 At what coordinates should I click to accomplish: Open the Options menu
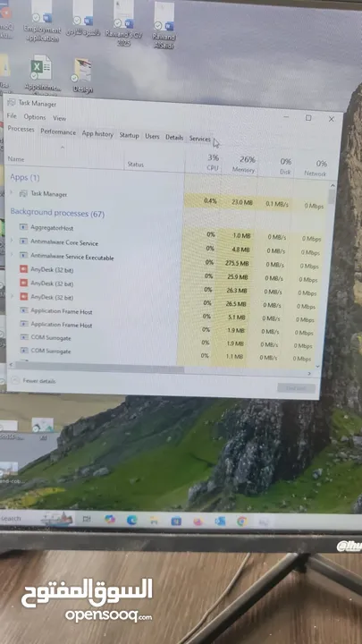[x=35, y=117]
